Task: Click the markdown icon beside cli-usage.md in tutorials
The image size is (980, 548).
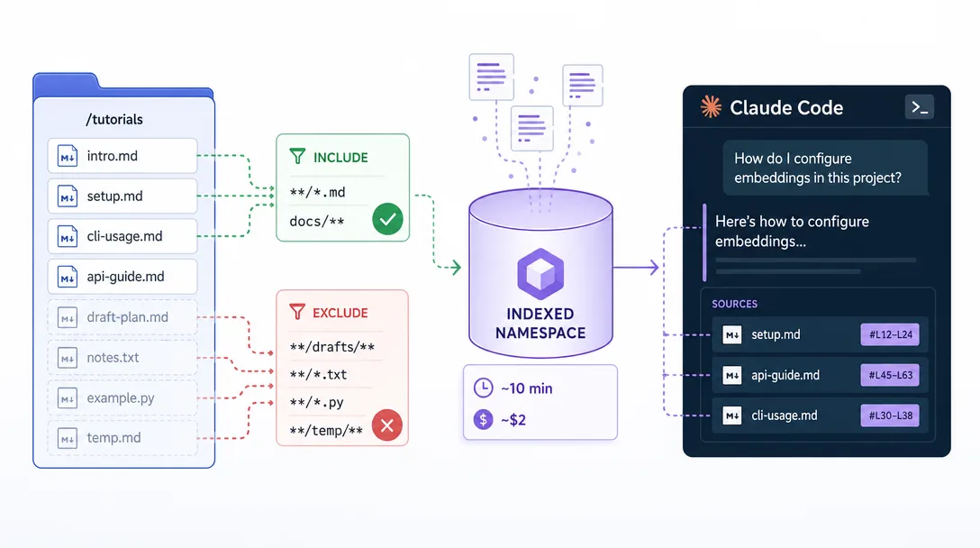Action: [x=67, y=236]
